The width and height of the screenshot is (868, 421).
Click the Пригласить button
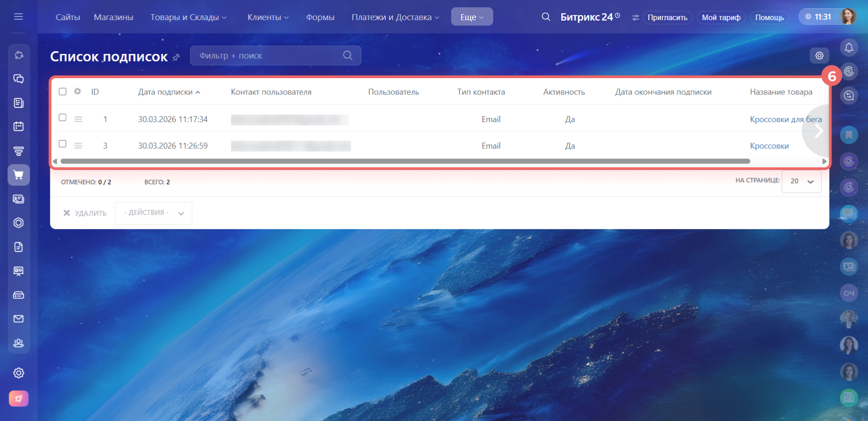click(667, 17)
